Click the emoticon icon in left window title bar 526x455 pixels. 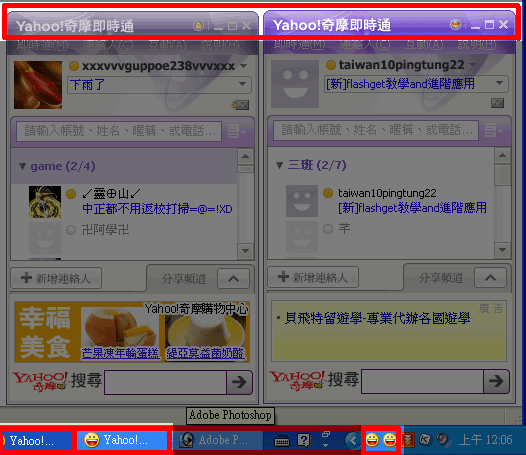point(198,26)
